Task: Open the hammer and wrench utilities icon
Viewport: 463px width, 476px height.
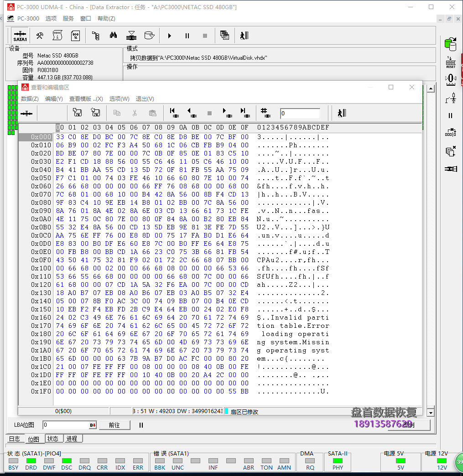Action: (x=40, y=36)
